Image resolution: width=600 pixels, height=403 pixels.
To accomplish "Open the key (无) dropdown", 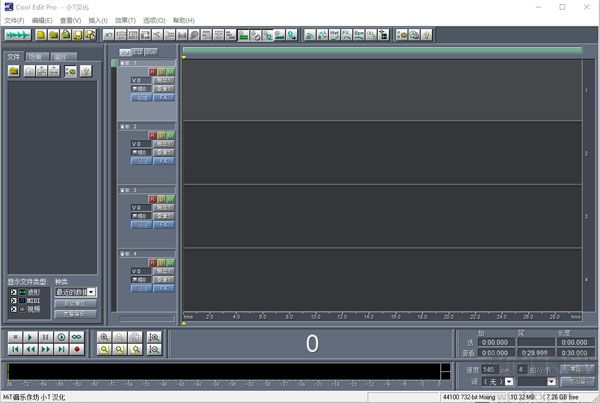I will (509, 381).
